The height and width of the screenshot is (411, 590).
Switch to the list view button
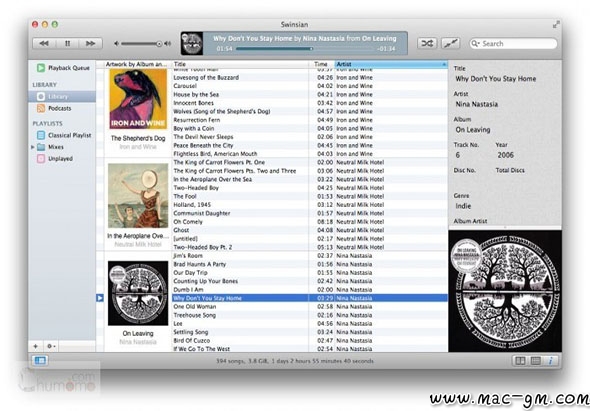pos(535,361)
